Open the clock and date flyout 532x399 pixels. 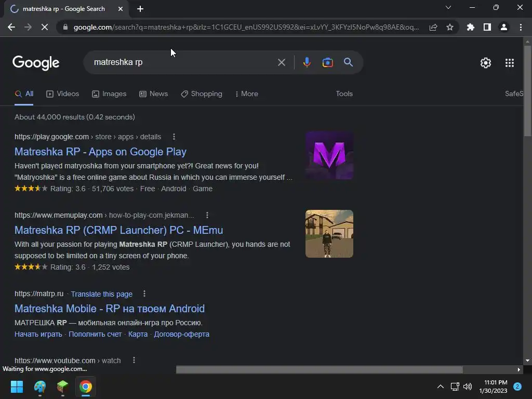[x=494, y=387]
